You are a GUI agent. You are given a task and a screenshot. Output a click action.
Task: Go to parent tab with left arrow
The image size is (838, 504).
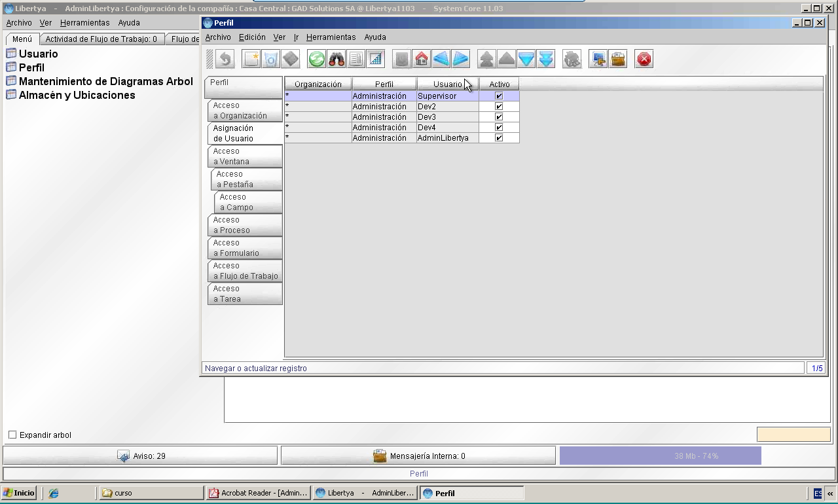[441, 60]
